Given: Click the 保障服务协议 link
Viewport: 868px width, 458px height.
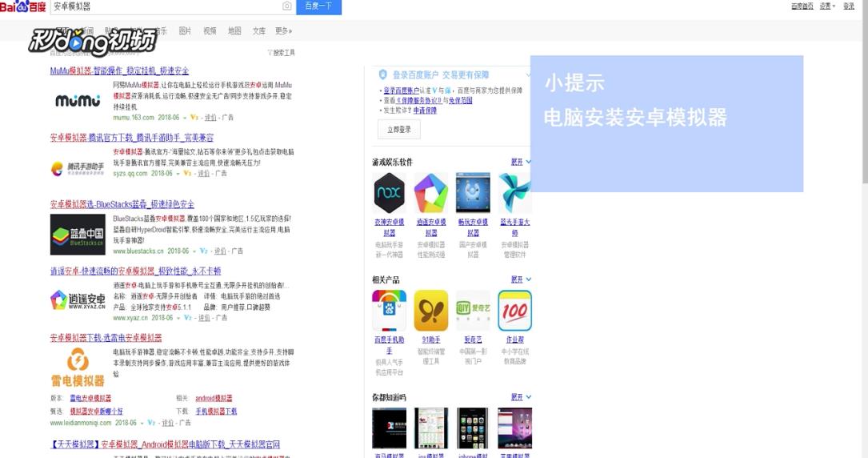Looking at the screenshot, I should point(419,100).
